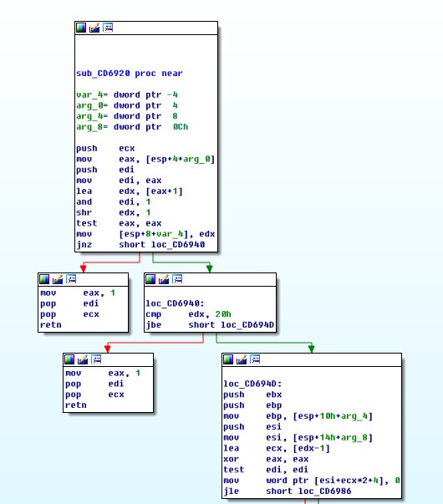Click 'lea edx, [eax+1]' instruction
Viewport: 443px width, 504px height.
click(x=130, y=191)
